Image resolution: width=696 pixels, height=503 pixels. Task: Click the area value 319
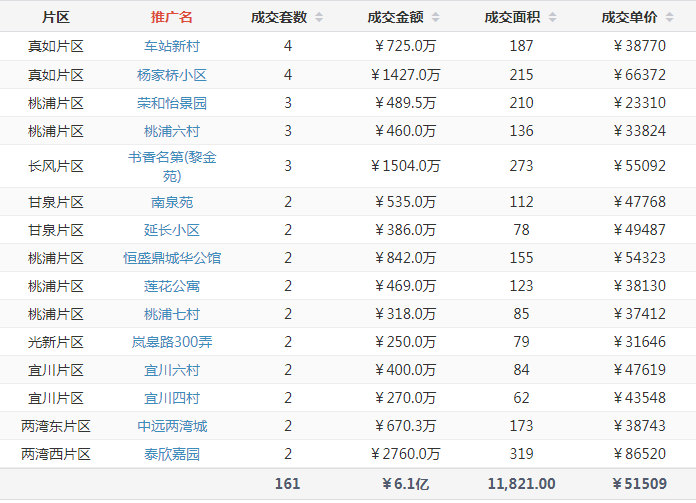521,454
